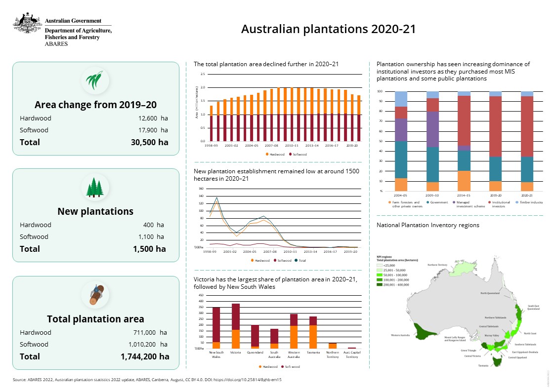555x392 pixels.
Task: Toggle the Total line legend entry
Action: click(x=296, y=260)
